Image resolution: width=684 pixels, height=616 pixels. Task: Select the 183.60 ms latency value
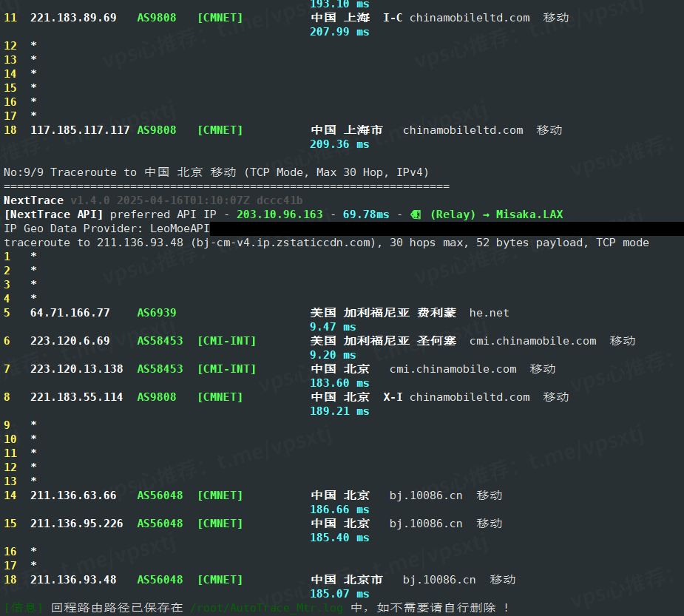(x=339, y=383)
